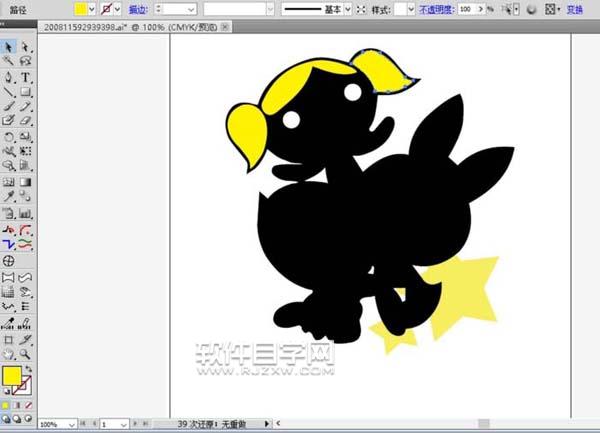This screenshot has height=433, width=600.
Task: Reset to default fill and stroke
Action: pyautogui.click(x=7, y=391)
